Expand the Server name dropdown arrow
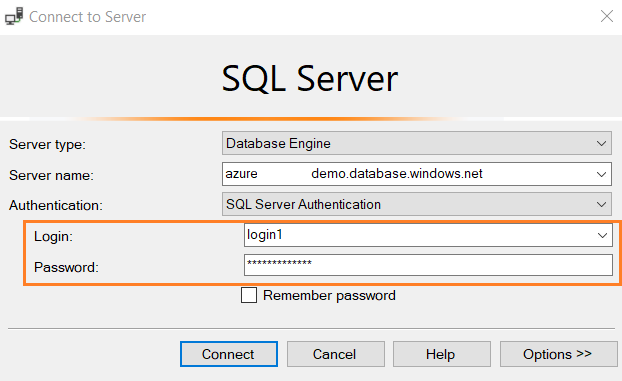 pyautogui.click(x=601, y=174)
